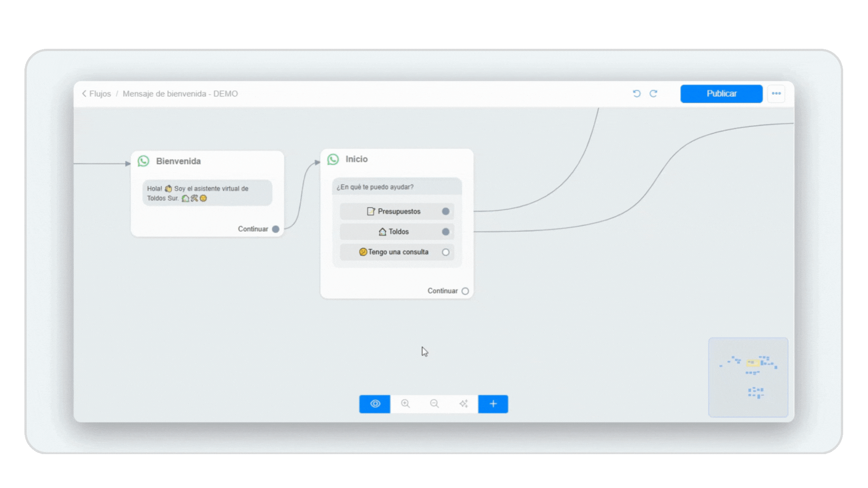Image resolution: width=868 pixels, height=488 pixels.
Task: Click WhatsApp icon on Bienvenida node
Action: (144, 161)
